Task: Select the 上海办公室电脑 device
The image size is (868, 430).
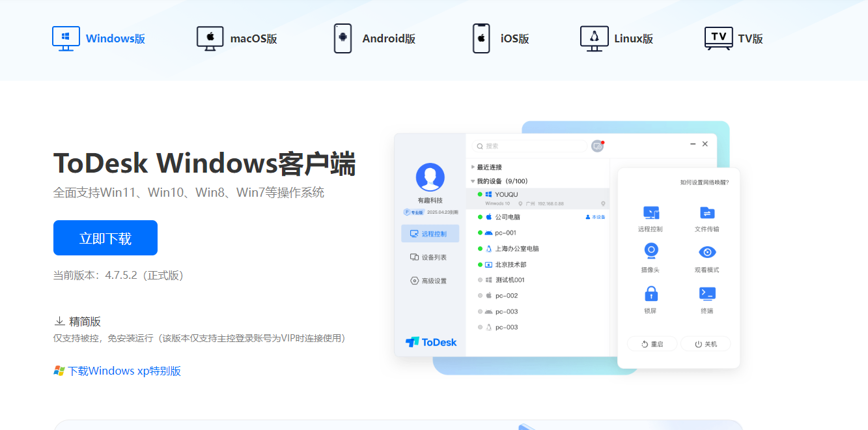Action: click(x=538, y=248)
